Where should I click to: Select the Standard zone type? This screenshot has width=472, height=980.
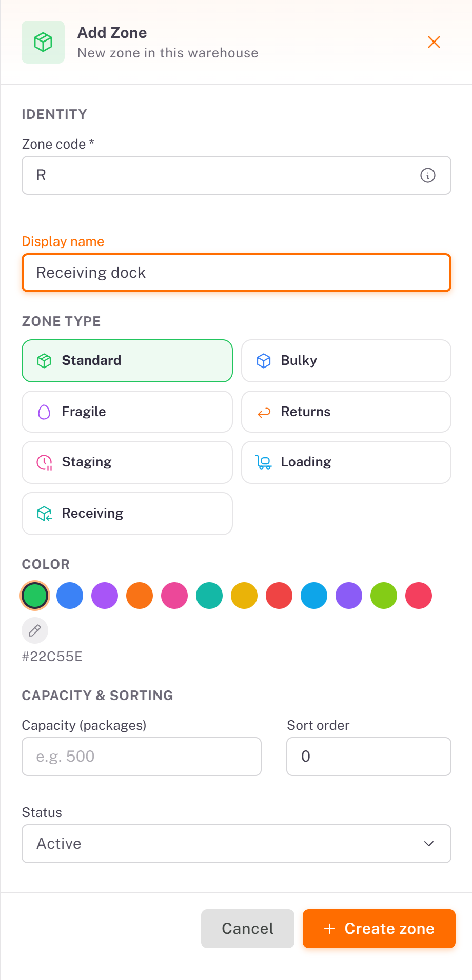[127, 361]
